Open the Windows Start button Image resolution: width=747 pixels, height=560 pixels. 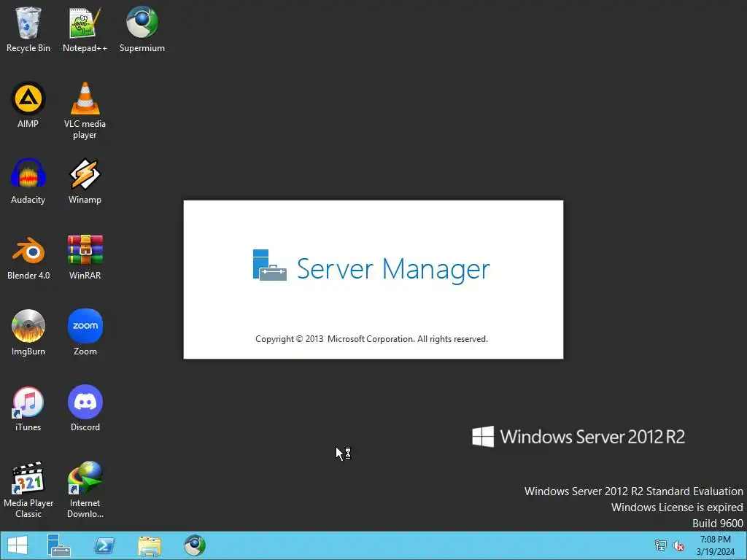coord(18,545)
